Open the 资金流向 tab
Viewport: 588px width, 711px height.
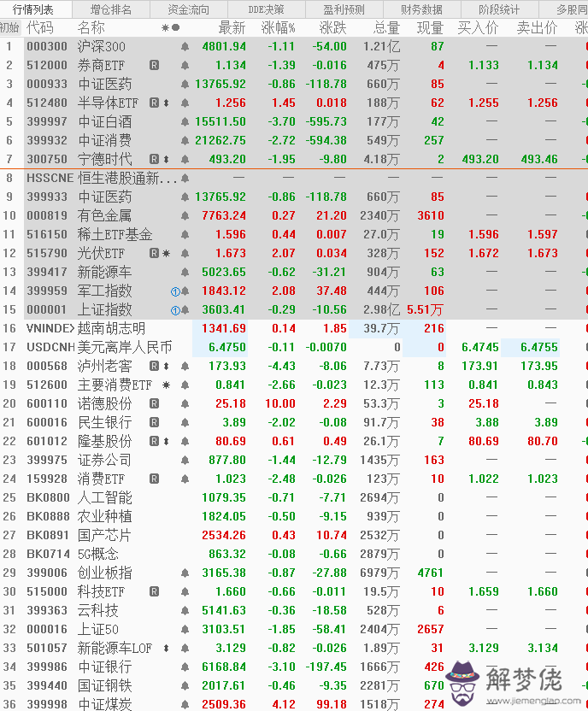tap(189, 9)
